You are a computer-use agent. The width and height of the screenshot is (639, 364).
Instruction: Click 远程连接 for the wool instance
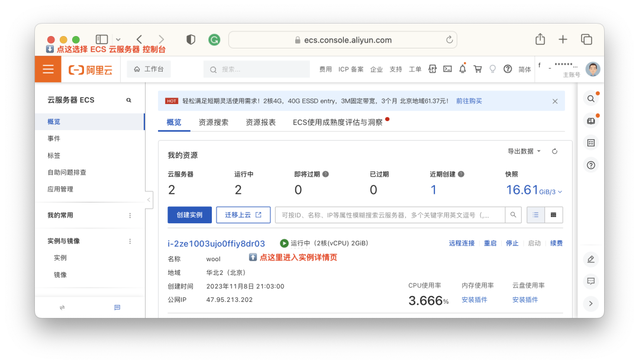461,243
